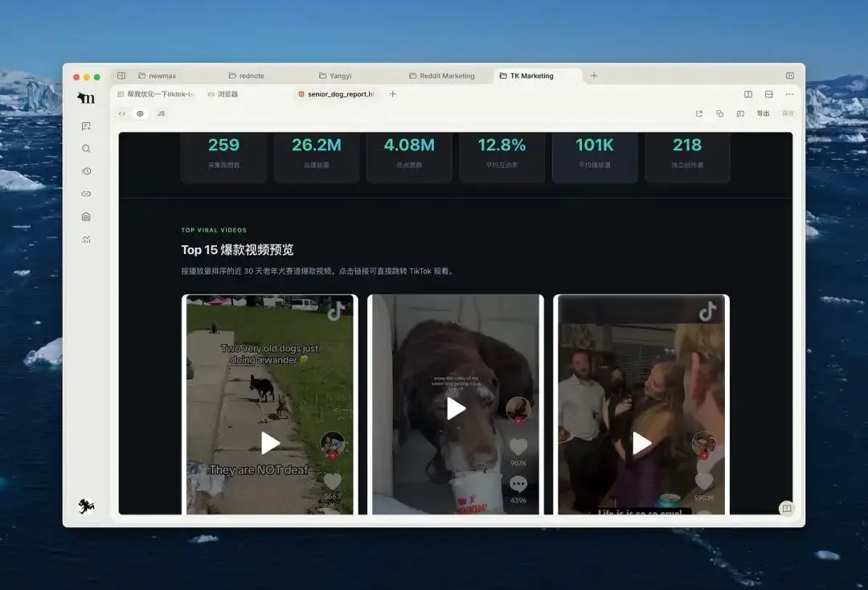Viewport: 868px width, 590px height.
Task: Select the senior_dog_report.html tab
Action: click(337, 94)
